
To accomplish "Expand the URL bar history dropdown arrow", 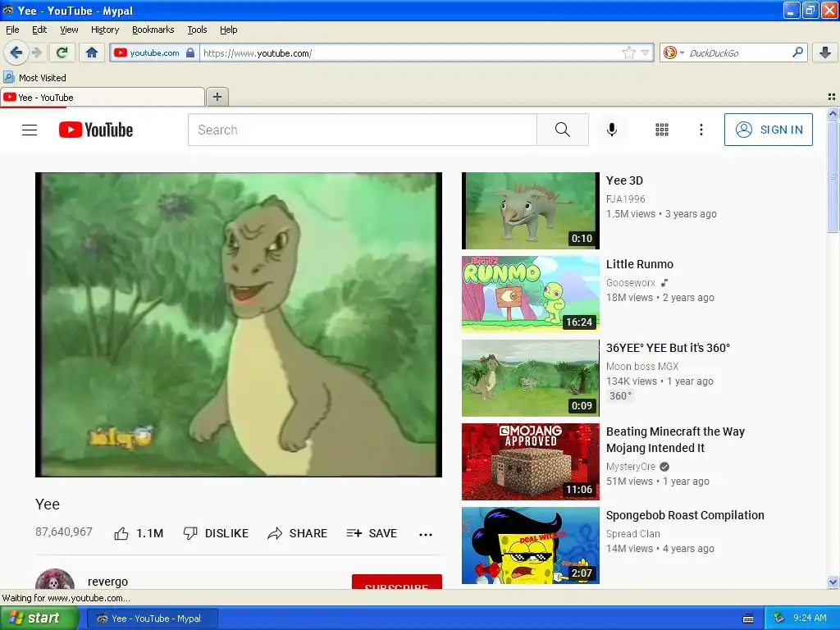I will pos(645,52).
